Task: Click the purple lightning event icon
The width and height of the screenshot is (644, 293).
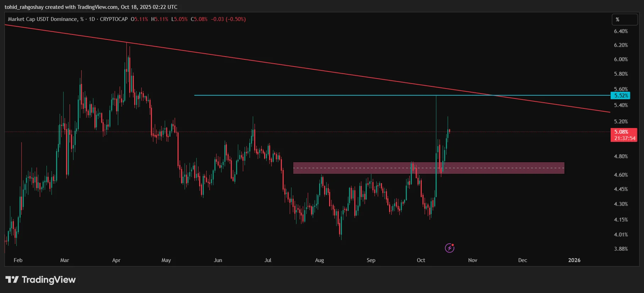Action: pos(449,248)
